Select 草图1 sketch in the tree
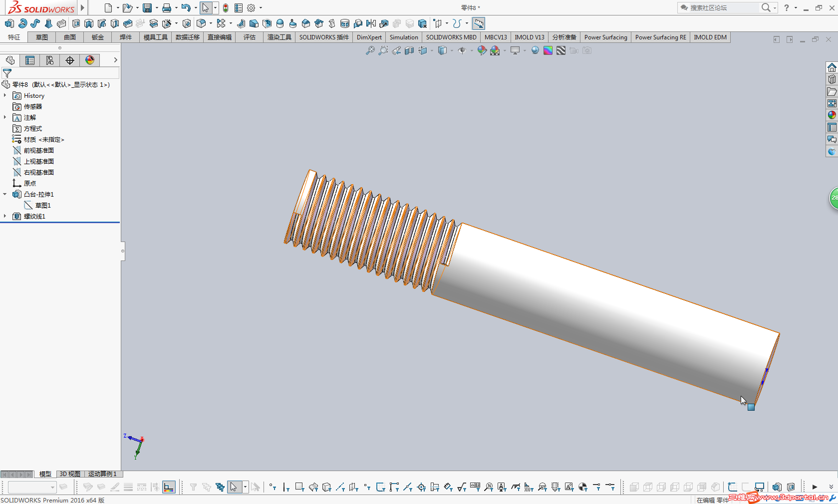This screenshot has width=838, height=504. click(x=43, y=205)
